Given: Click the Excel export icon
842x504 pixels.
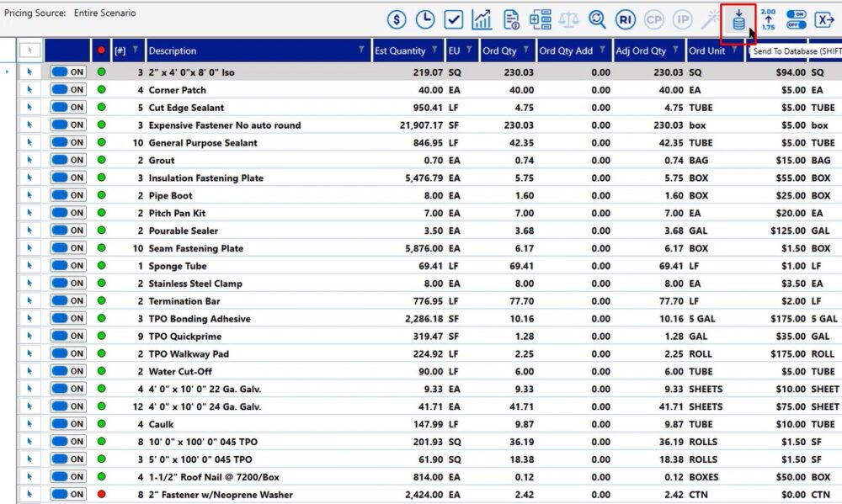Looking at the screenshot, I should coord(824,19).
